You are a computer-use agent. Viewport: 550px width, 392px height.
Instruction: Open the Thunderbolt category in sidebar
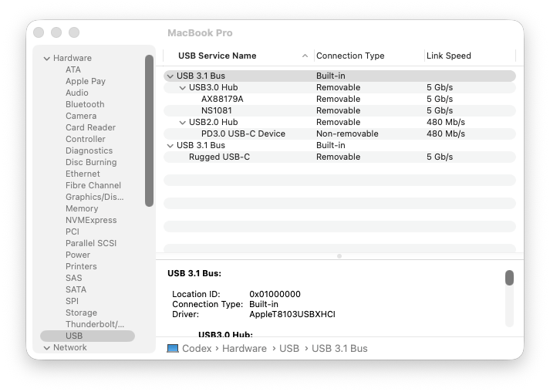tap(94, 324)
